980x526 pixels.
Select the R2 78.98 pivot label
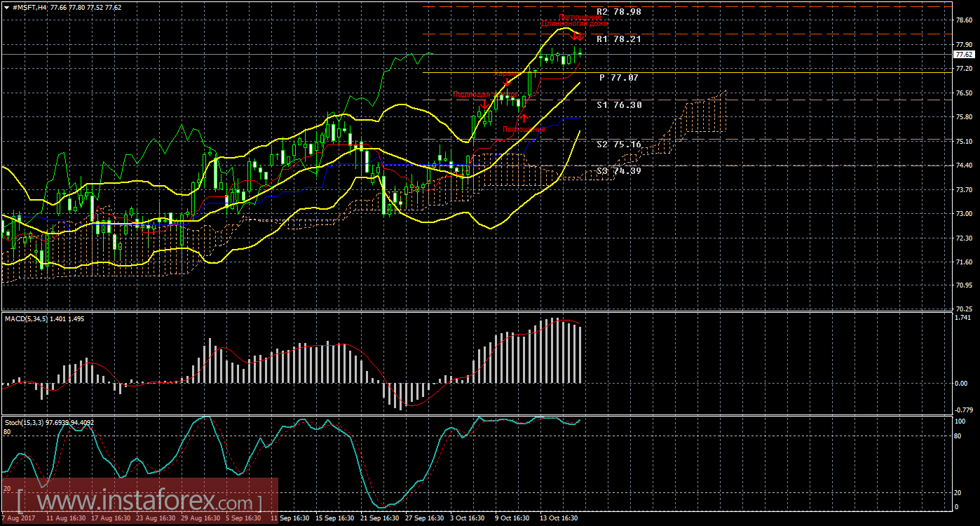(x=618, y=12)
